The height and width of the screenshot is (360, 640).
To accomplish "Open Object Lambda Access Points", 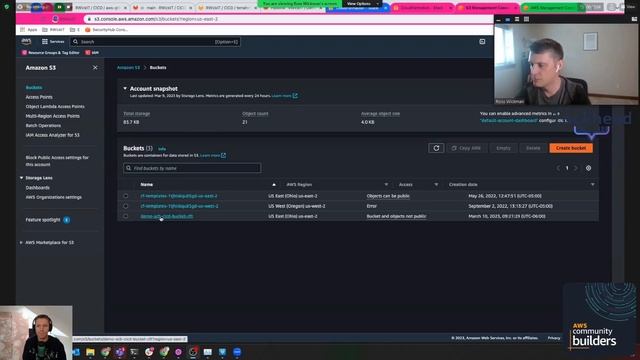I will [55, 107].
